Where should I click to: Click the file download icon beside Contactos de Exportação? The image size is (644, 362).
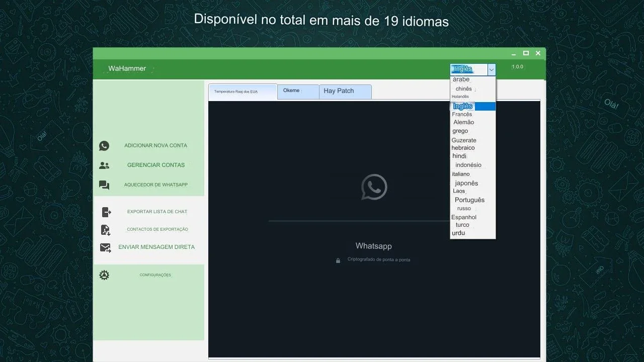coord(105,230)
